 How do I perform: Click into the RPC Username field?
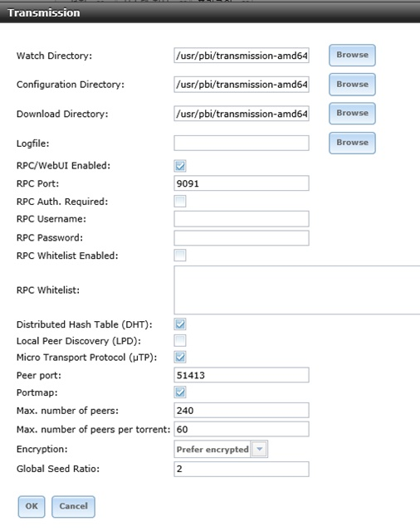point(242,219)
